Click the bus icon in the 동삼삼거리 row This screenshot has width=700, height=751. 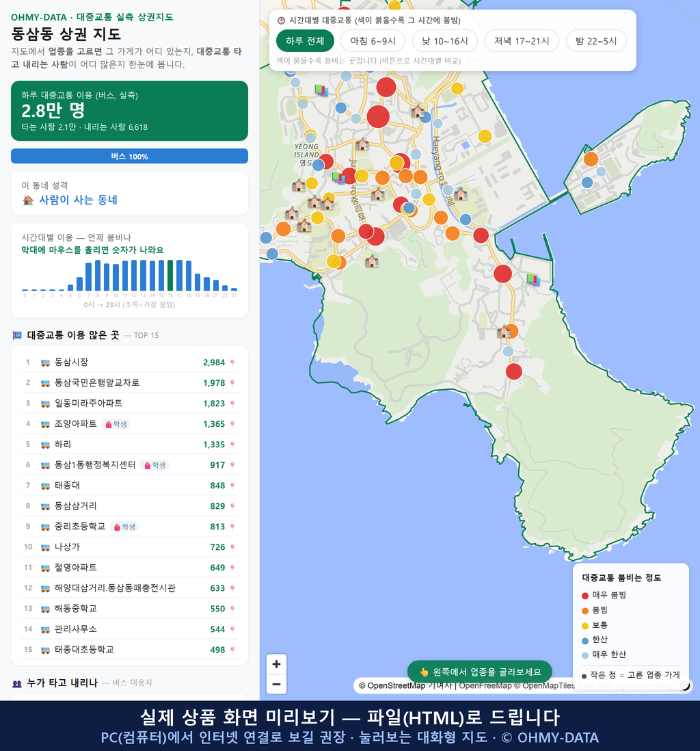click(46, 506)
